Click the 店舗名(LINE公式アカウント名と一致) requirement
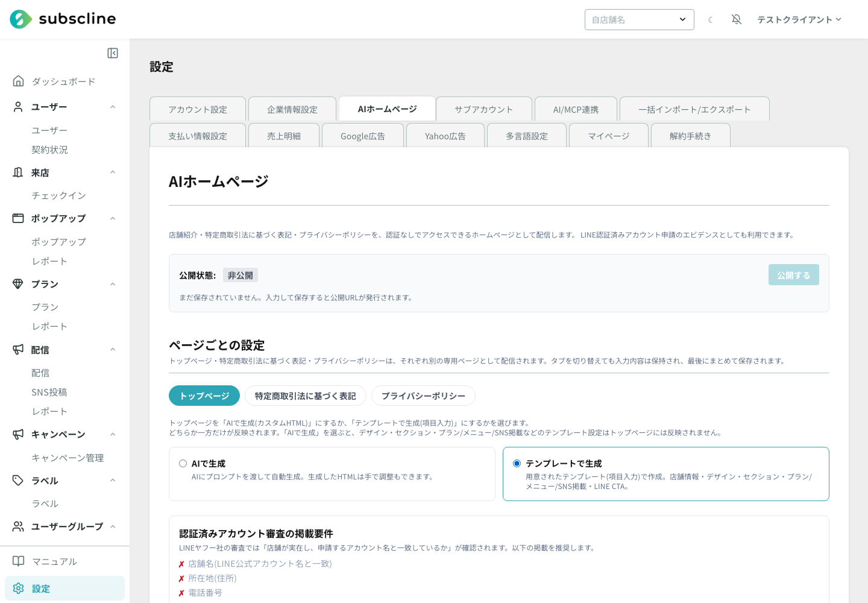 click(260, 564)
